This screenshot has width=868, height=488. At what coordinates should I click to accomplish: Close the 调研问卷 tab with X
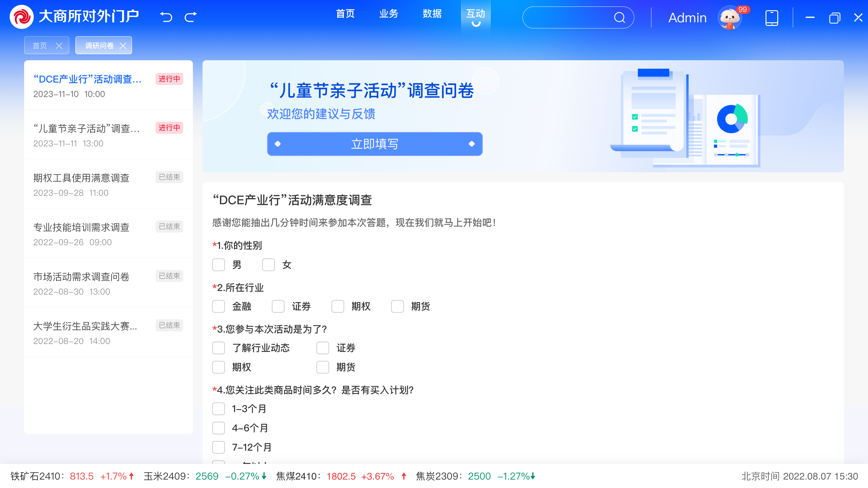click(123, 45)
